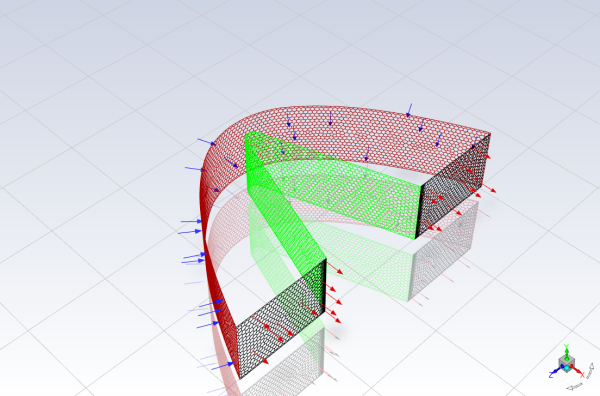This screenshot has width=600, height=396.
Task: Click the green Y axis arrow on triad
Action: coord(567,352)
